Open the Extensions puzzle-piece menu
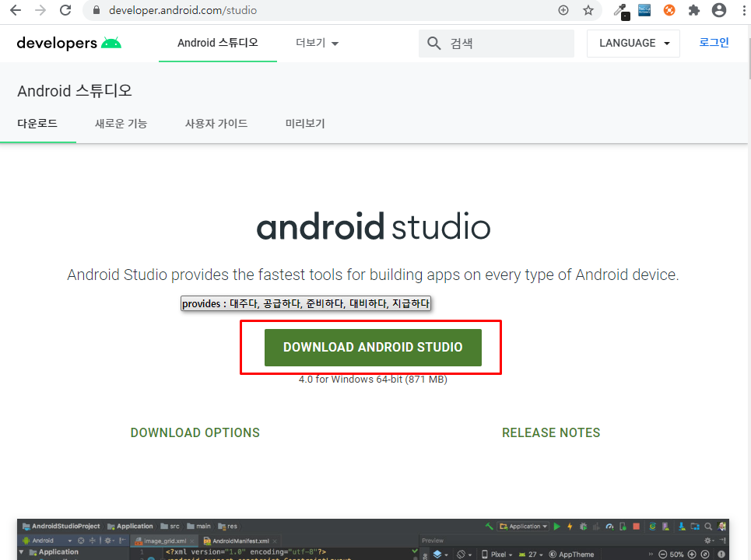Screen dimensions: 751x560 (694, 10)
